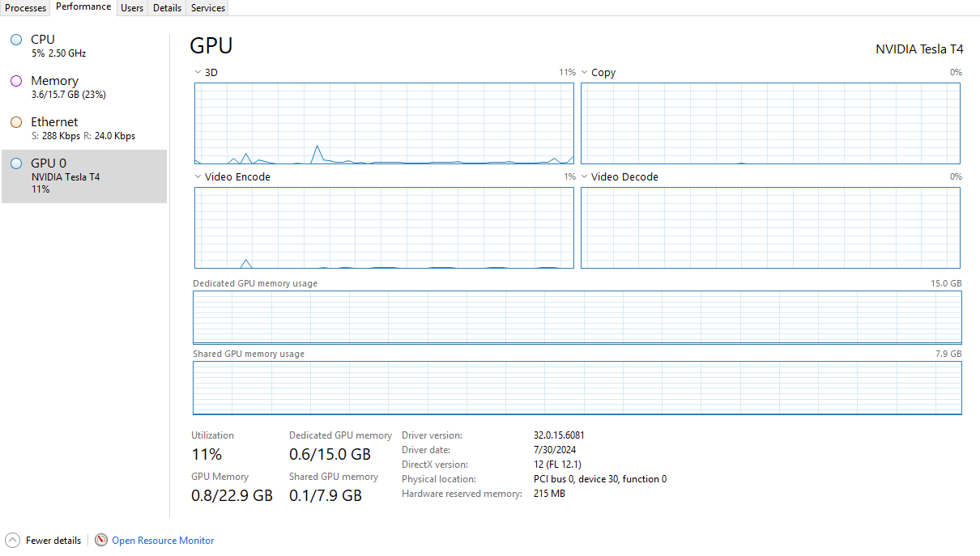980x556 pixels.
Task: Click driver version 32.0.15.6081
Action: click(559, 435)
